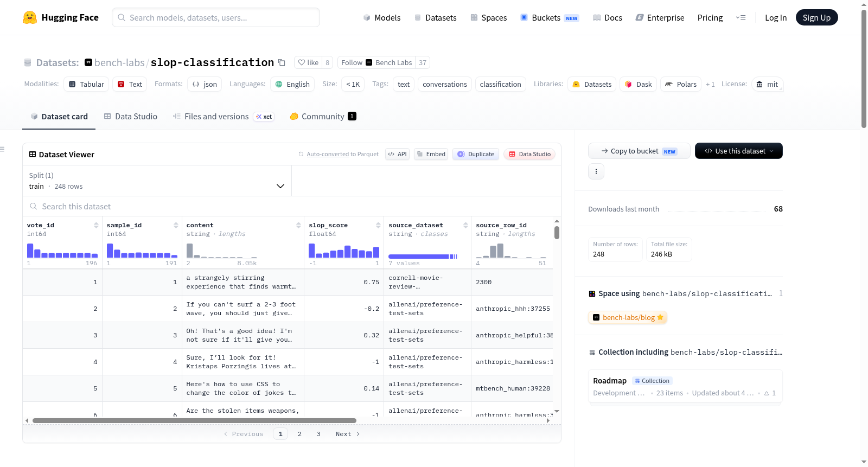Open Models in the top navigation
Viewport: 868px width, 467px height.
pos(382,17)
